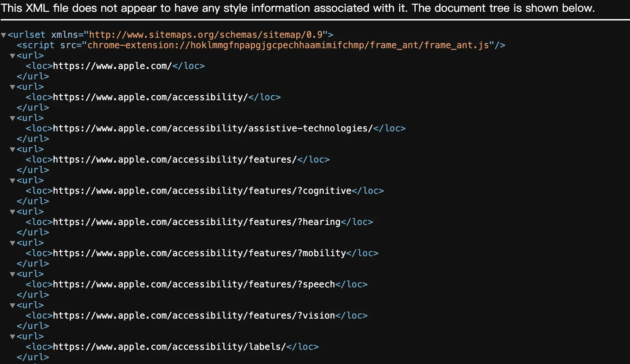This screenshot has width=630, height=364.
Task: Click the features/?cognitive URL text
Action: click(202, 191)
